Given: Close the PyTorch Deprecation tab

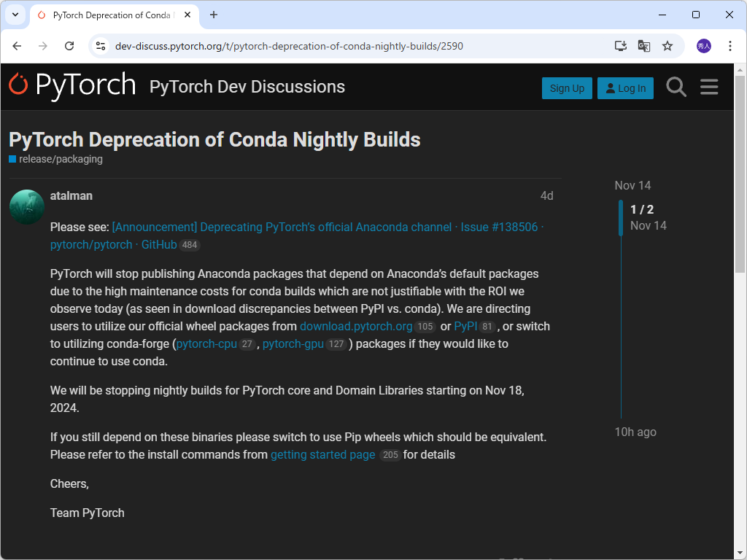Looking at the screenshot, I should 187,15.
